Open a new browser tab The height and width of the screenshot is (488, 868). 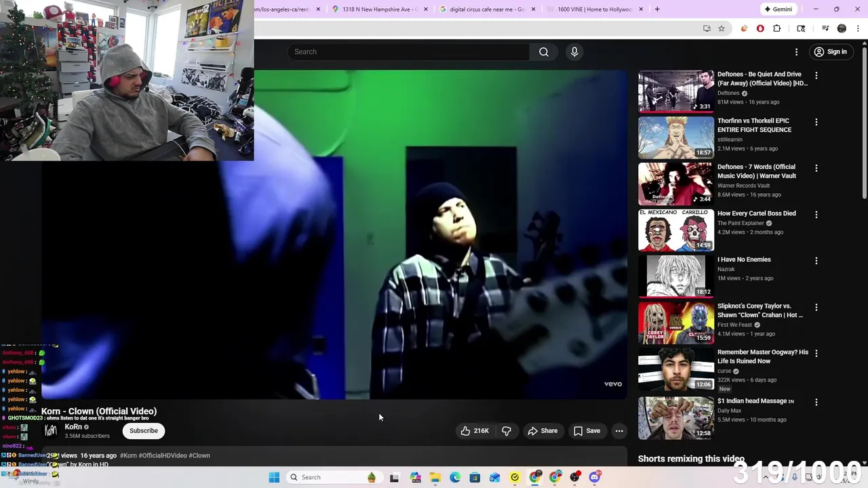tap(657, 9)
